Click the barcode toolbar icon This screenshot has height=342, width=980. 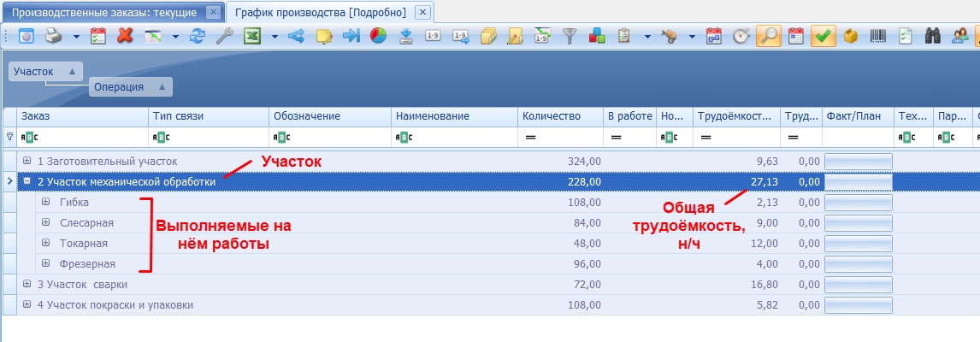tap(878, 36)
